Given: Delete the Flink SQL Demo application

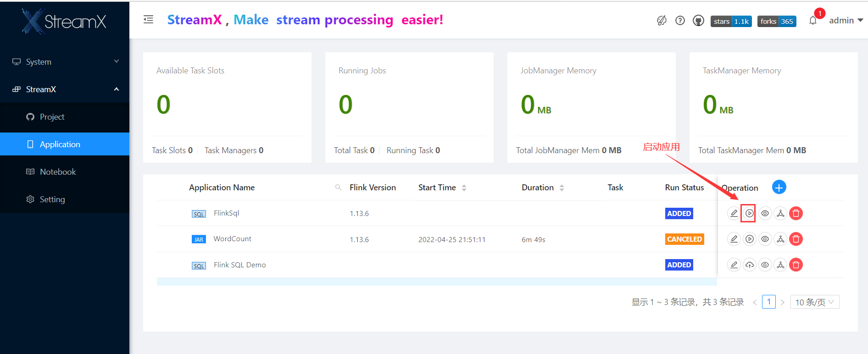Looking at the screenshot, I should pyautogui.click(x=796, y=265).
